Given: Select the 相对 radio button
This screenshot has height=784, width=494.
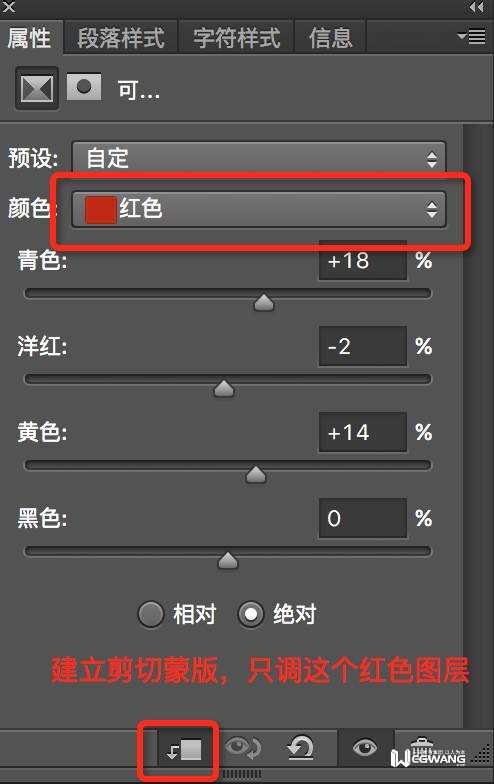Looking at the screenshot, I should point(151,614).
